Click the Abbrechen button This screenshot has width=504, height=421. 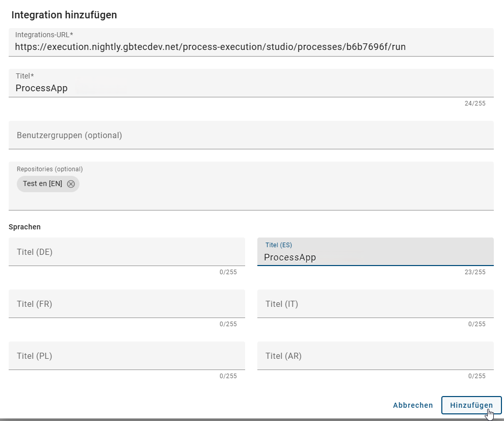coord(413,405)
